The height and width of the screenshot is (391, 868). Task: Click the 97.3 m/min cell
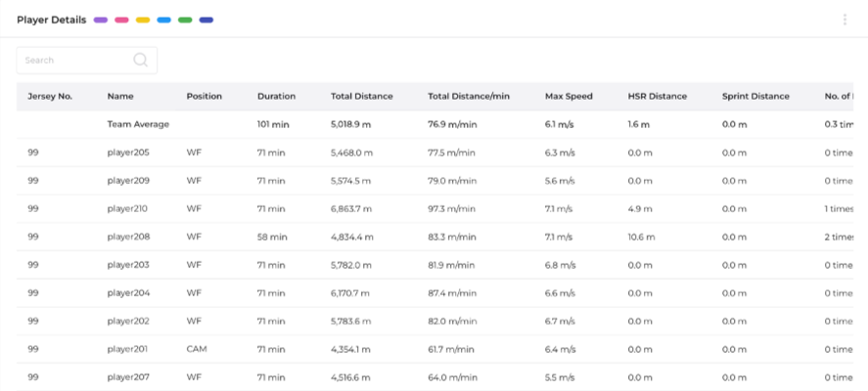point(452,209)
